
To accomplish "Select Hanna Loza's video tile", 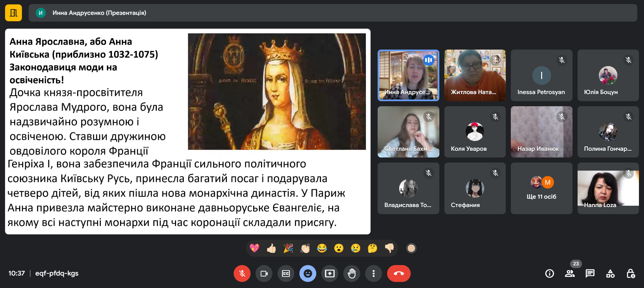I will 608,188.
